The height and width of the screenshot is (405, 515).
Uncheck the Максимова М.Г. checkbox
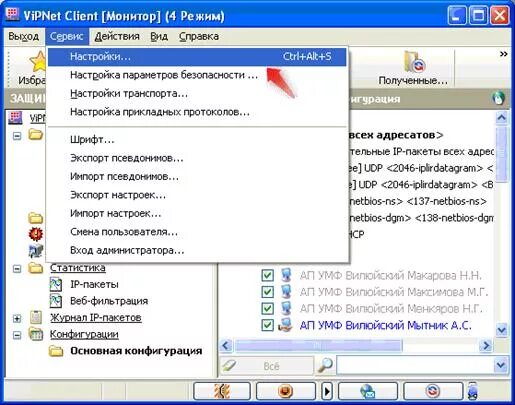267,292
